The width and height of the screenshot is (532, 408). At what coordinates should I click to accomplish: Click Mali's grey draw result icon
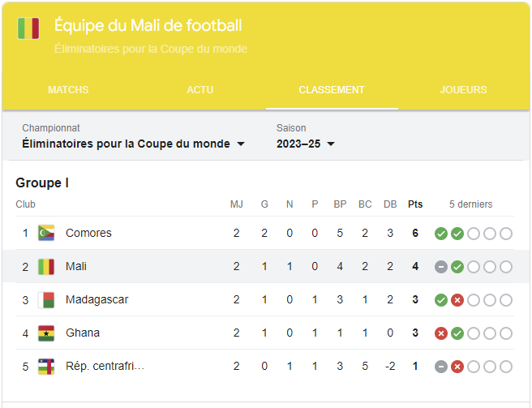(x=440, y=267)
